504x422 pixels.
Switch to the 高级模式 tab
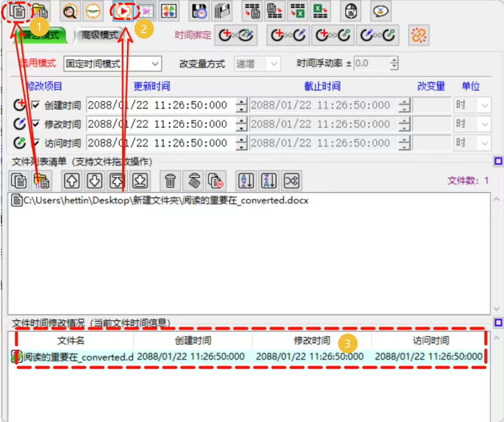100,35
